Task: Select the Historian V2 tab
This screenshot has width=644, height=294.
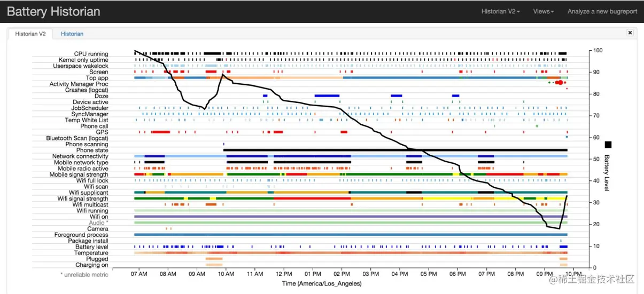Action: (30, 34)
